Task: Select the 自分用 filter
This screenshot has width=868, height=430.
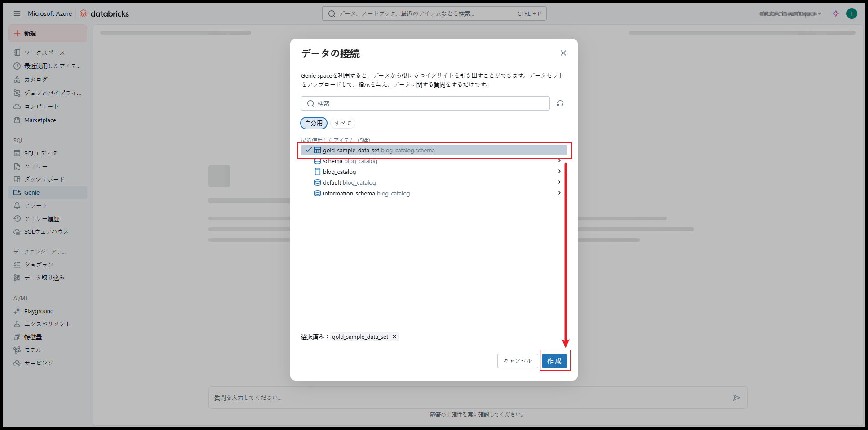Action: [314, 123]
